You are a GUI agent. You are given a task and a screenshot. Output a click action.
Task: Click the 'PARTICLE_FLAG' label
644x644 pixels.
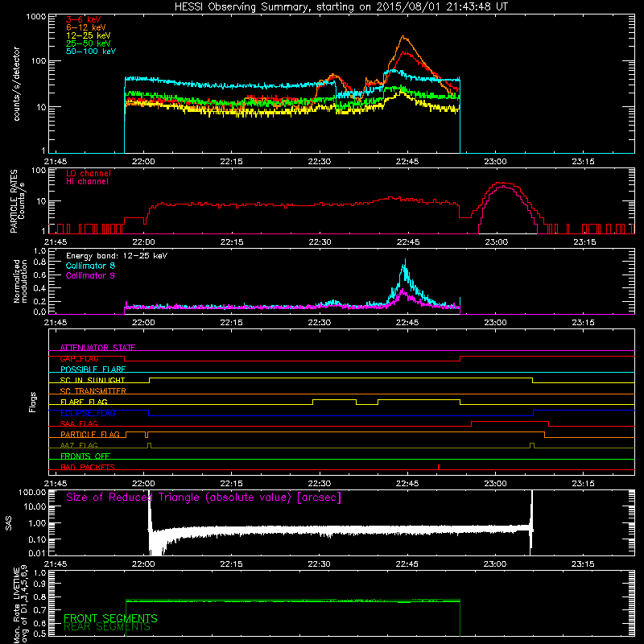tap(90, 435)
